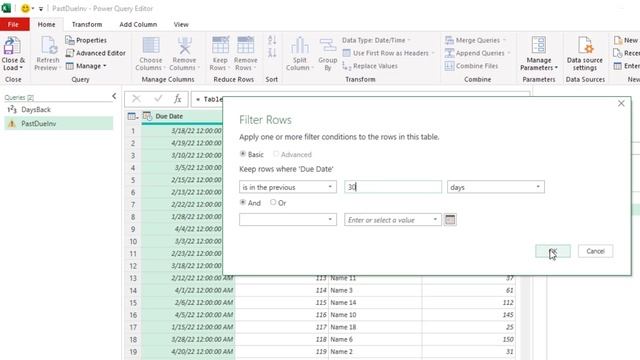Screen dimensions: 640x360
Task: Open the Advanced Editor
Action: tap(96, 53)
